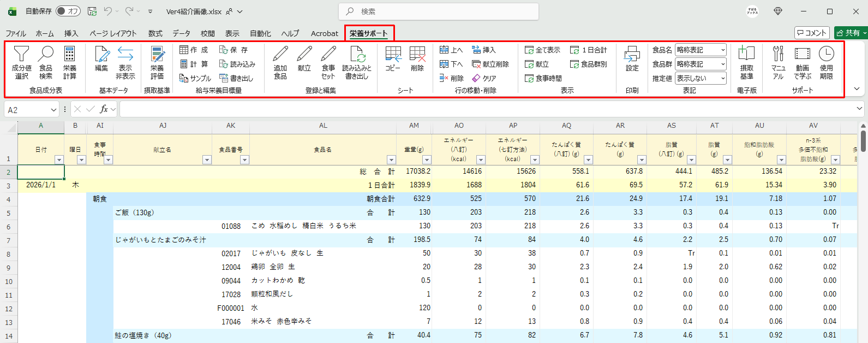Screen dimensions: 868x343
Task: Run 栄養計算 calculator tool
Action: [70, 62]
